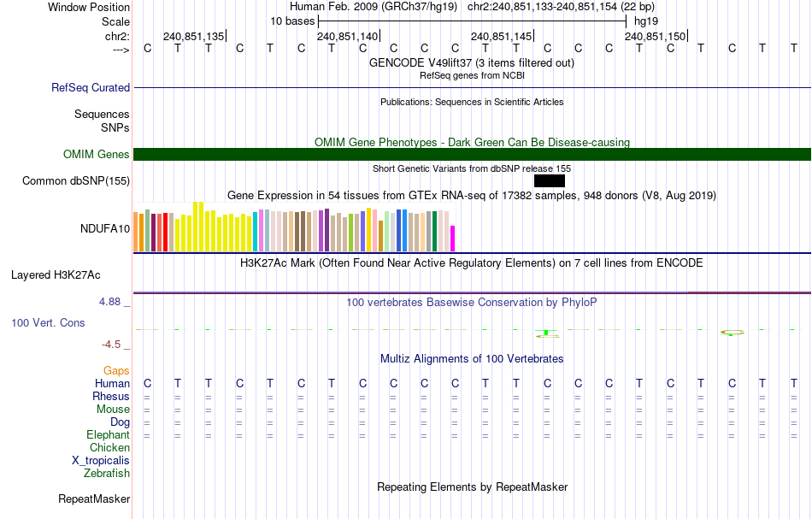Click the 4.88 PhyloP upper value

point(109,302)
